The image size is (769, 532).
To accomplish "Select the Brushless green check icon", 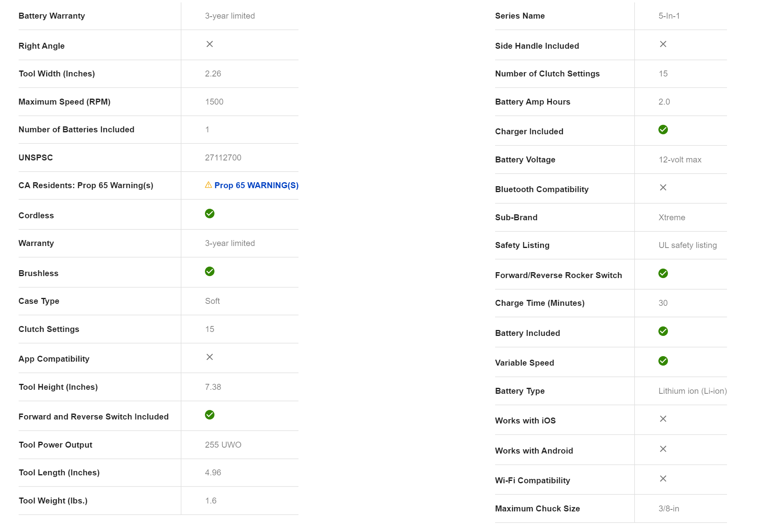I will 210,271.
